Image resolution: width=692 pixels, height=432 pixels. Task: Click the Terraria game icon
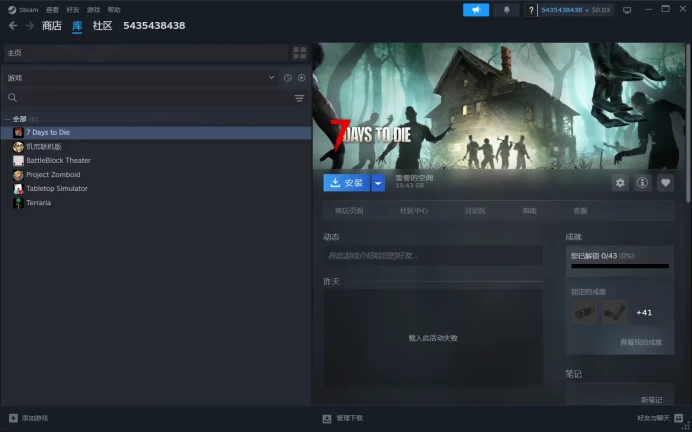pos(18,203)
